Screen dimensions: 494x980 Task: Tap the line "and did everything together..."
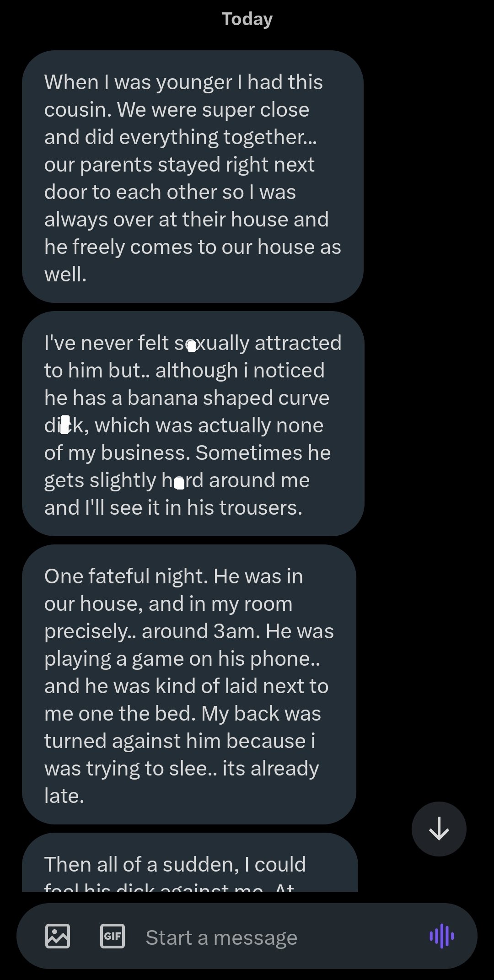(x=180, y=137)
